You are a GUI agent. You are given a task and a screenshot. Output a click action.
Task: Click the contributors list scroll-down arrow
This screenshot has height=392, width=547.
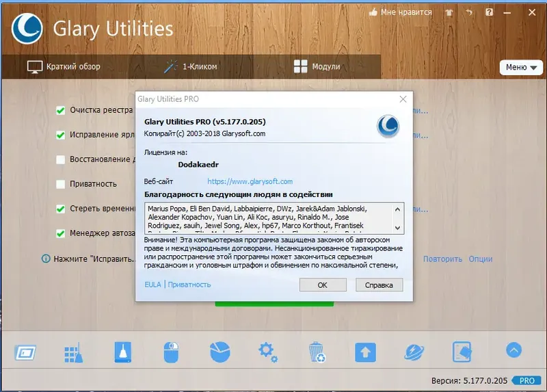click(397, 228)
